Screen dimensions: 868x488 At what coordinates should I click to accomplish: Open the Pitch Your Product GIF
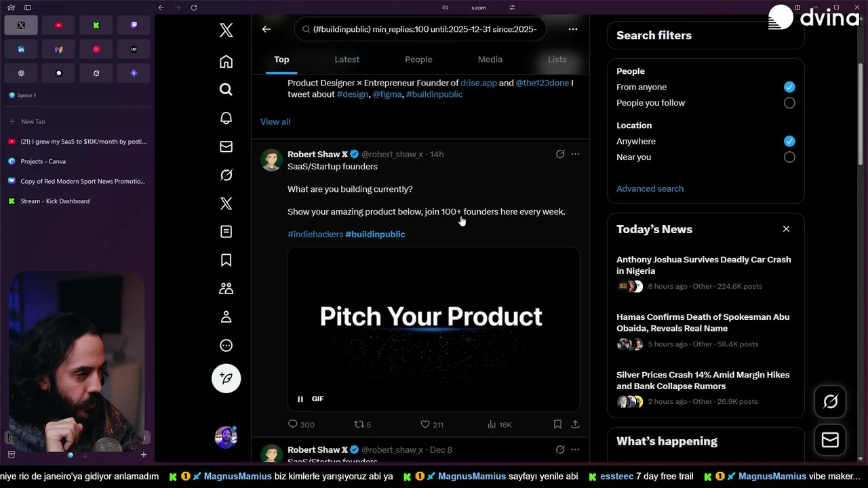click(x=434, y=329)
